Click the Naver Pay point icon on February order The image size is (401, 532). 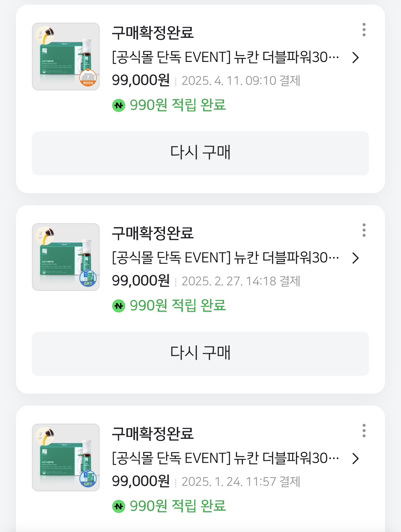coord(119,306)
